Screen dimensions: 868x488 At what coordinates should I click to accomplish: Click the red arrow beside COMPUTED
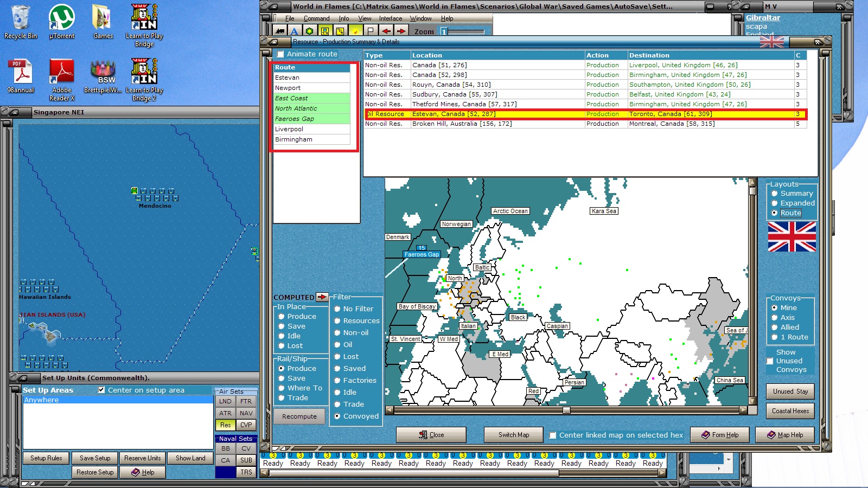322,297
